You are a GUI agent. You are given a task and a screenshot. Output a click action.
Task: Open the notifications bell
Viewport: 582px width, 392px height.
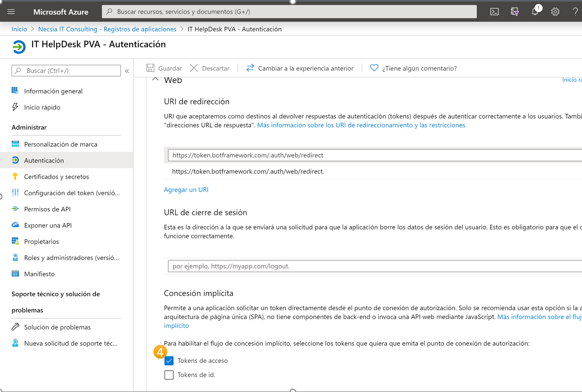click(535, 12)
